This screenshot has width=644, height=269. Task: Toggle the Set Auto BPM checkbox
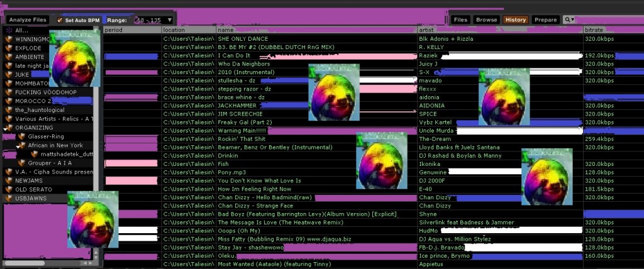coord(60,20)
